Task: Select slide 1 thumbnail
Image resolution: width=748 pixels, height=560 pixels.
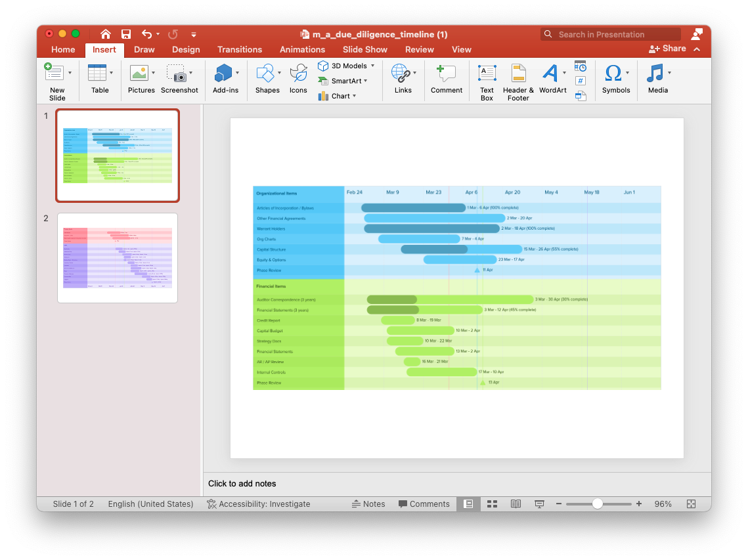Action: pyautogui.click(x=118, y=156)
